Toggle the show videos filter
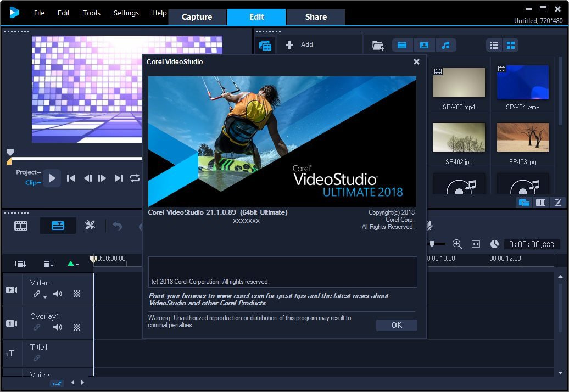The height and width of the screenshot is (392, 569). pos(402,46)
